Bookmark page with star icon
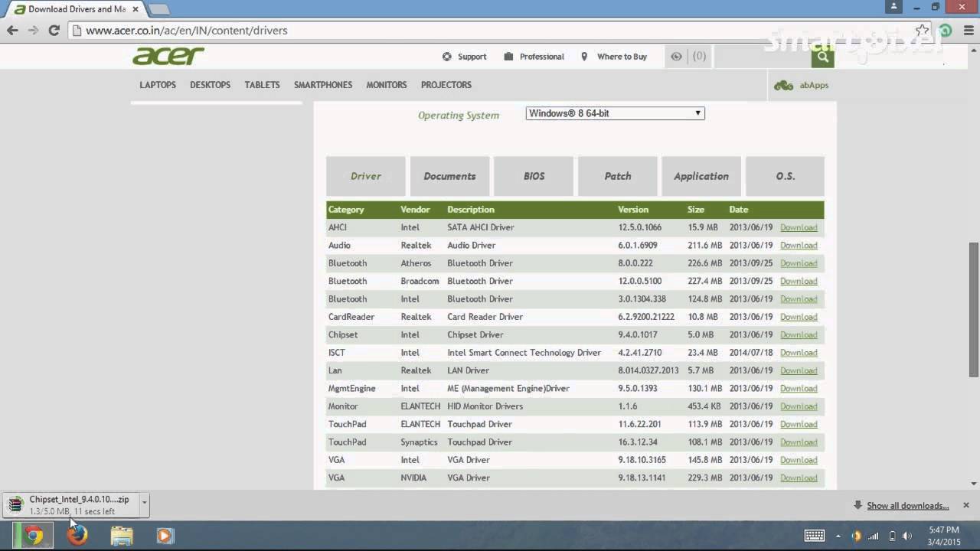980x551 pixels. 923,31
